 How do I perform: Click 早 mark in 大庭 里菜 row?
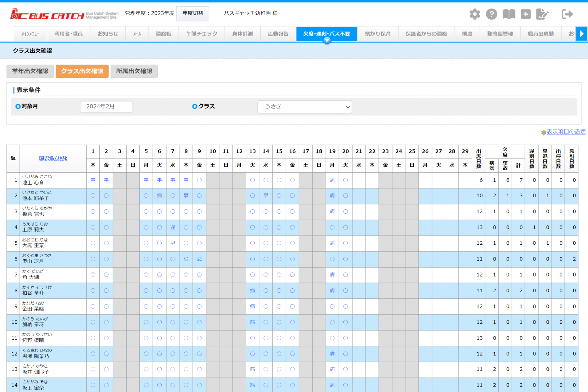(173, 243)
